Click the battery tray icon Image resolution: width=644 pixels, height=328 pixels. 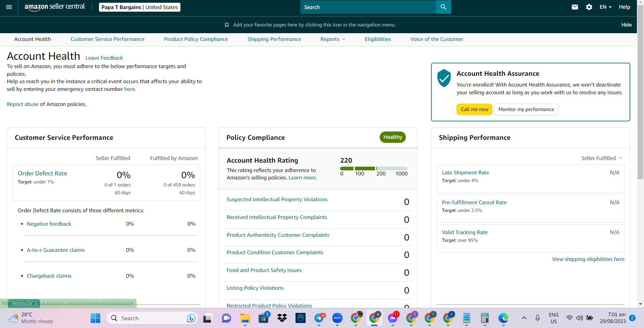[x=590, y=318]
